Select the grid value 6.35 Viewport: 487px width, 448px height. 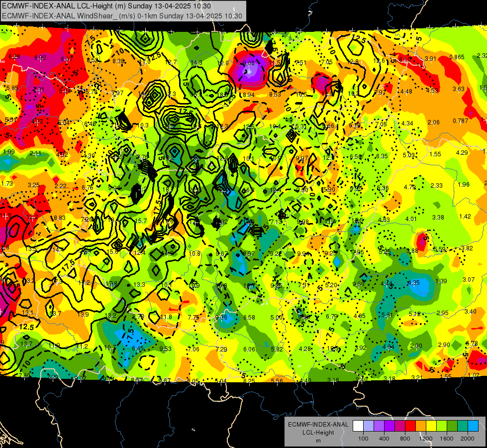(382, 156)
